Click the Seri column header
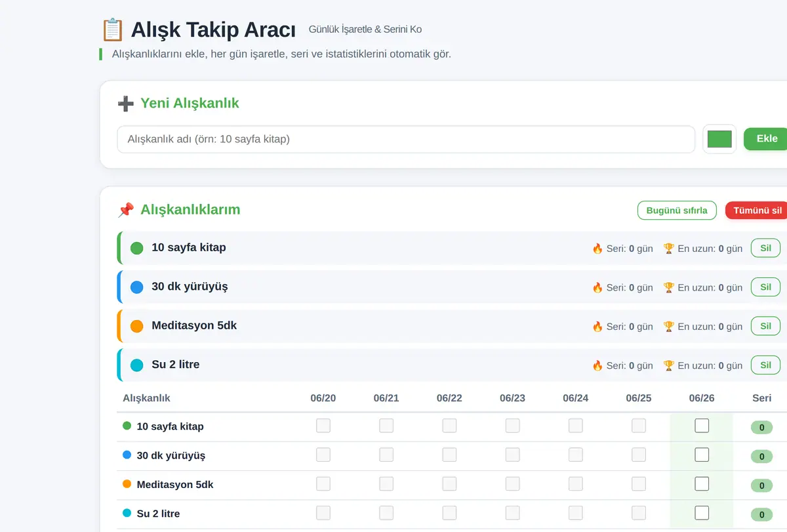 (762, 398)
